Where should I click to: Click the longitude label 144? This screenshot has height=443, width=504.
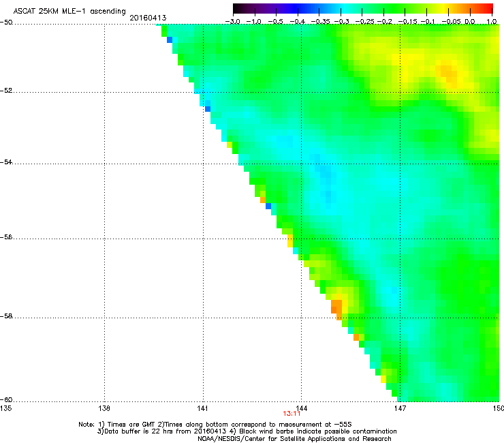pyautogui.click(x=301, y=408)
